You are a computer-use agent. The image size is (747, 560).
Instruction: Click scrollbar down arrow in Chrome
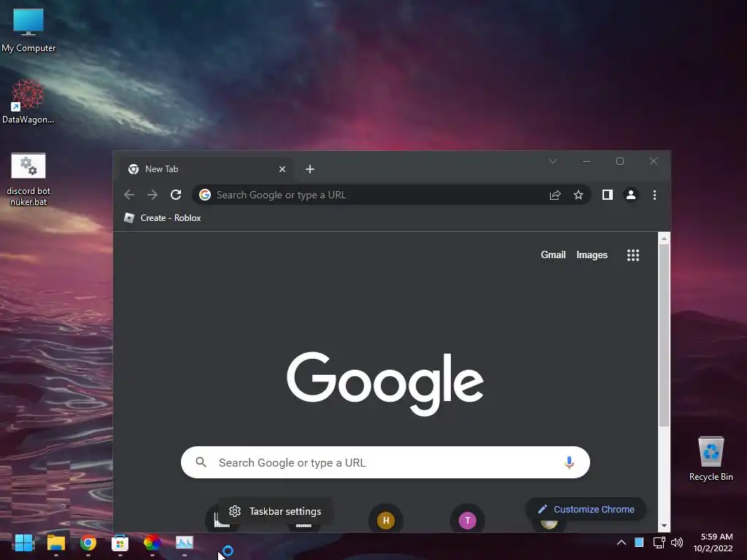(x=664, y=526)
